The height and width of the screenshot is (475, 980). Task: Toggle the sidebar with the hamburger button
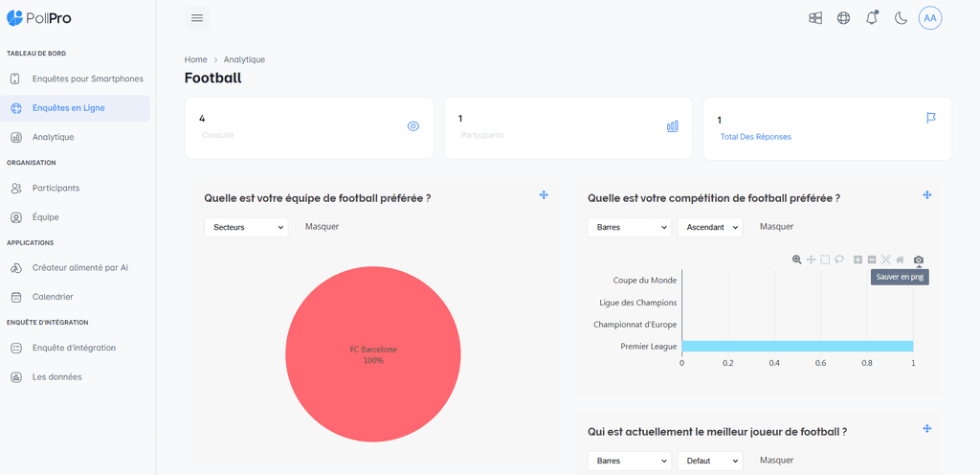[x=197, y=18]
